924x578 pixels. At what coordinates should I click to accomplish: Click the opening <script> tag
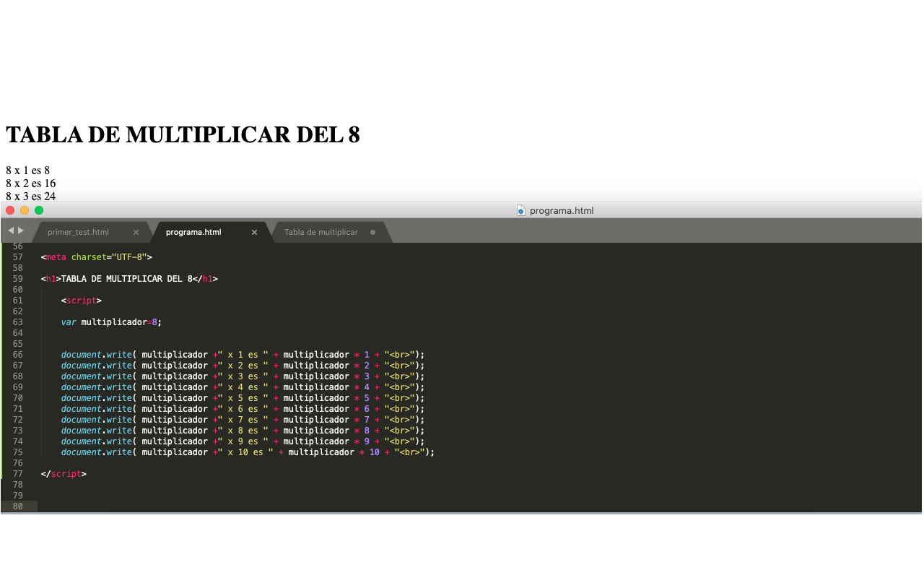(82, 300)
